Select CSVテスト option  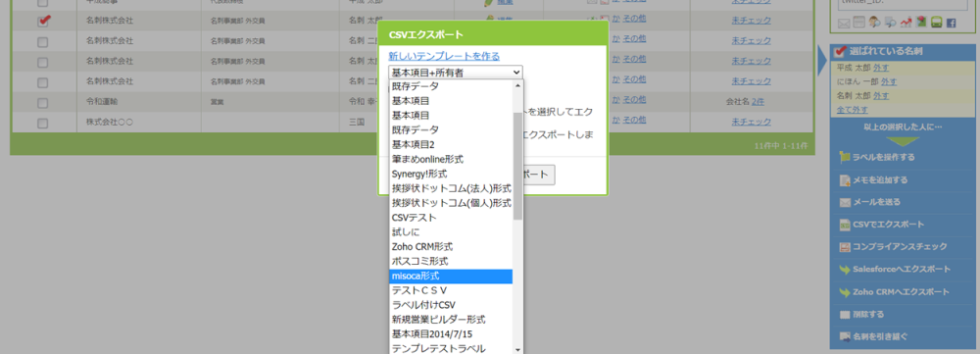tap(451, 218)
